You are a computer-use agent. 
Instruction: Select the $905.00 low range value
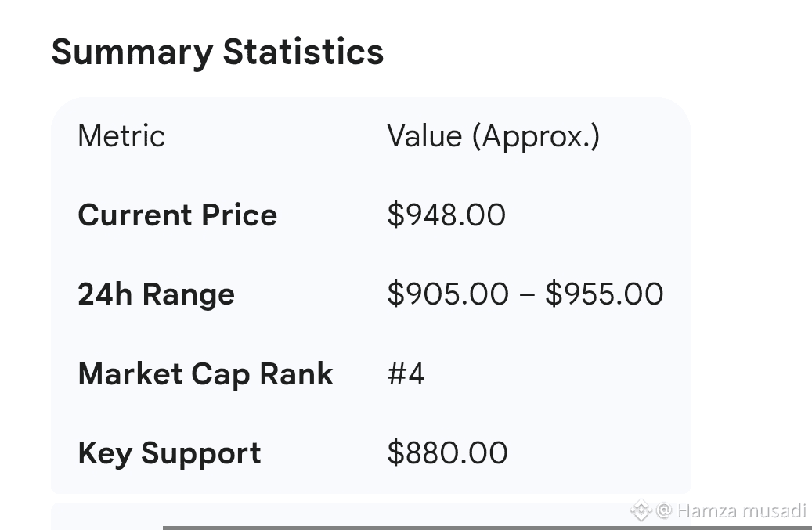pos(448,294)
